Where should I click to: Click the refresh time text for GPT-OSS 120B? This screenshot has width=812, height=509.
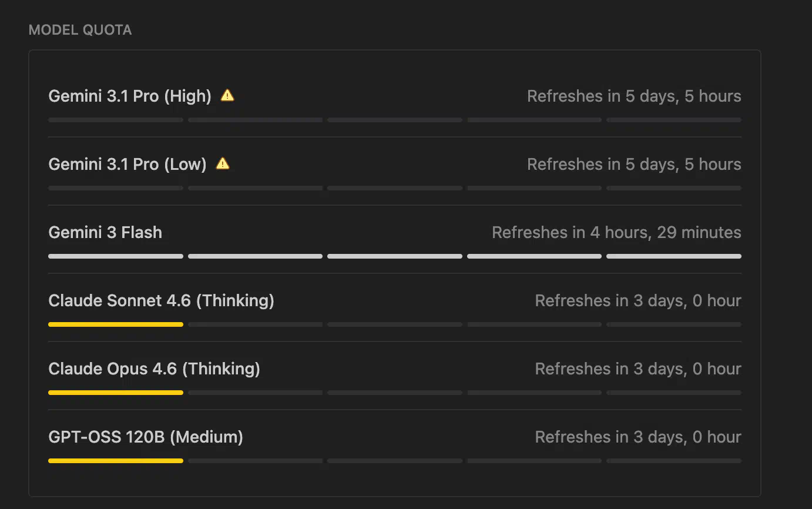638,437
